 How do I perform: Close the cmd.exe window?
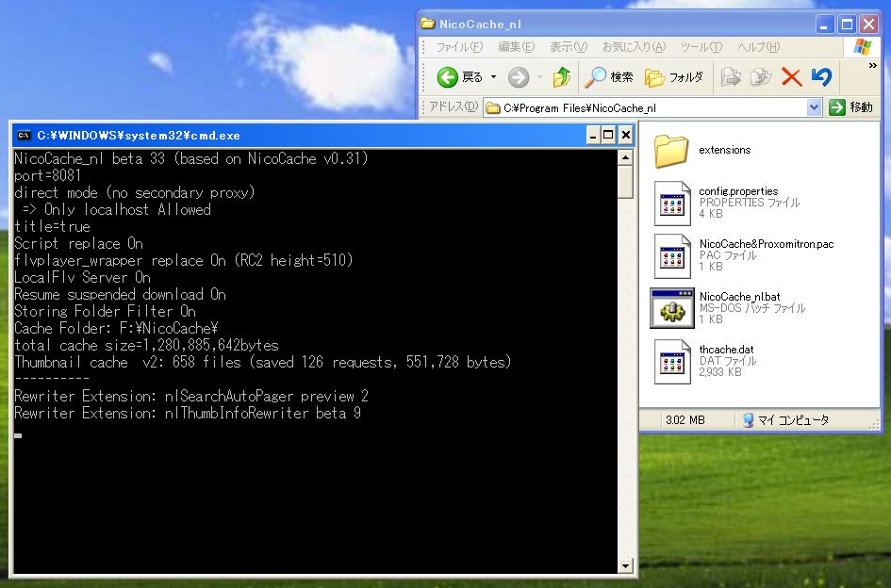click(626, 135)
